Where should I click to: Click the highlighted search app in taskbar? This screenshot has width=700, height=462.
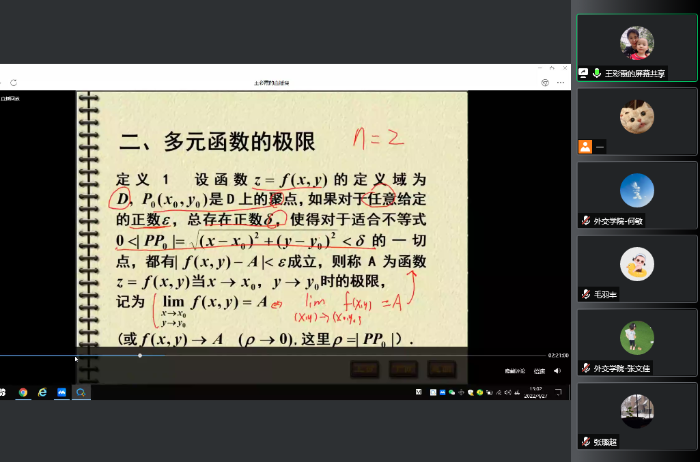(80, 393)
